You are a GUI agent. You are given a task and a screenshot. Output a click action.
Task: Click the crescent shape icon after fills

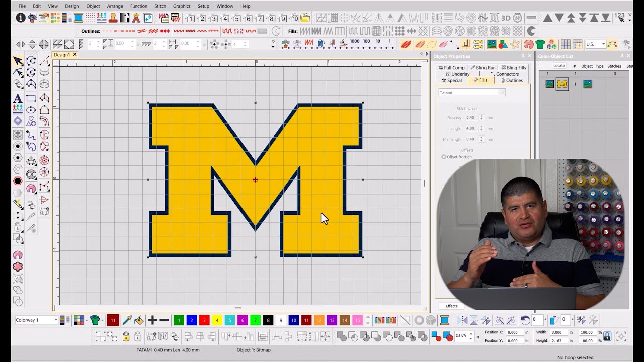click(x=530, y=31)
